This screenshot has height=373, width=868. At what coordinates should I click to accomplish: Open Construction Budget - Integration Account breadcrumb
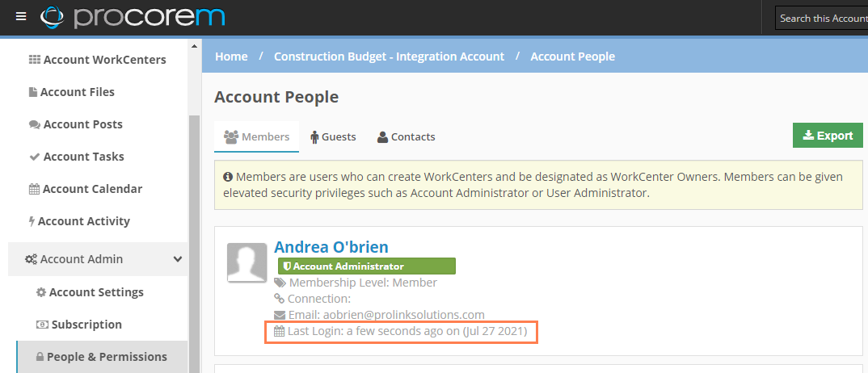coord(390,57)
